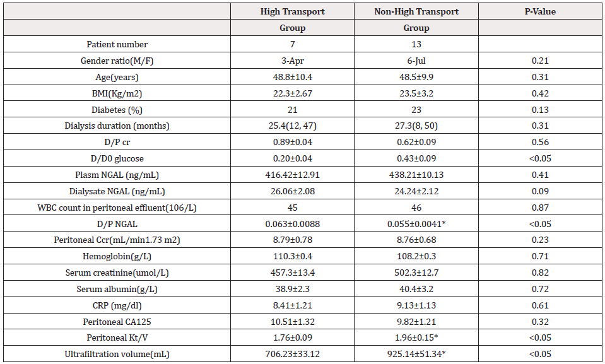
Task: Click the Peritoneal CA125 row label
Action: 117,321
